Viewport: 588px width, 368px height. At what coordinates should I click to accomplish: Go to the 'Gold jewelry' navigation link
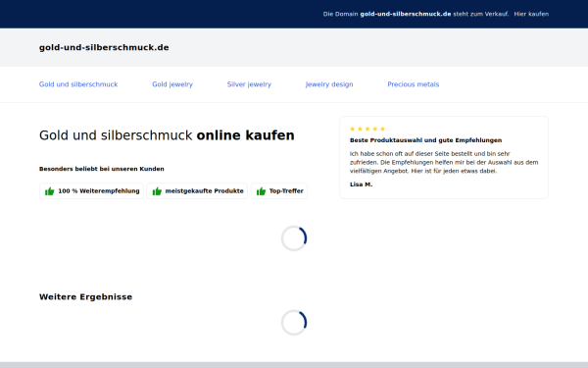172,84
